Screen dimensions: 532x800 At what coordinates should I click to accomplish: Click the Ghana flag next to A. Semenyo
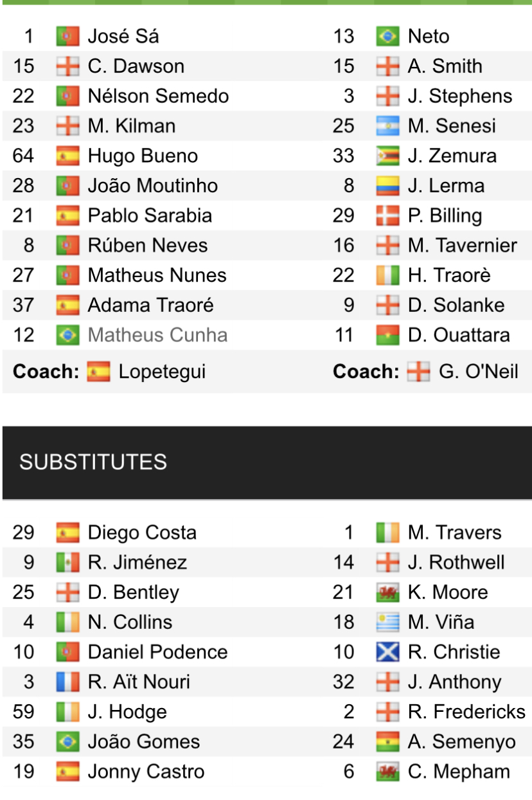click(387, 741)
